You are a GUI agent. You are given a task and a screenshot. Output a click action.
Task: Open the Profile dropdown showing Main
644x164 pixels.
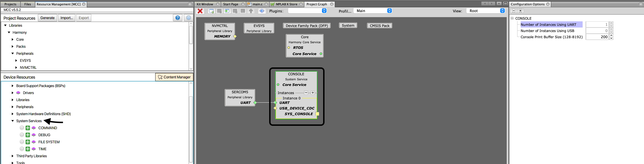[373, 11]
